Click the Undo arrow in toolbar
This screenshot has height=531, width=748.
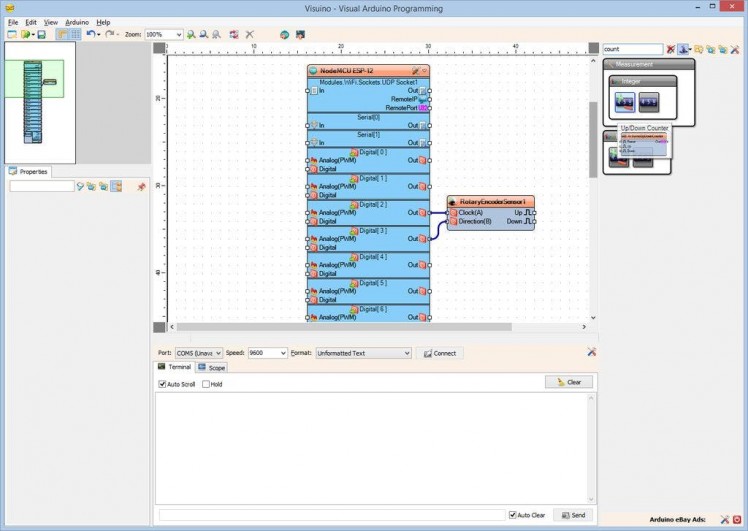point(90,34)
